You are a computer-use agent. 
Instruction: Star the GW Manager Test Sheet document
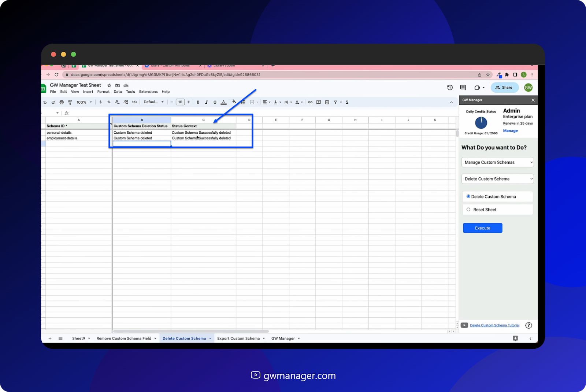pos(109,85)
